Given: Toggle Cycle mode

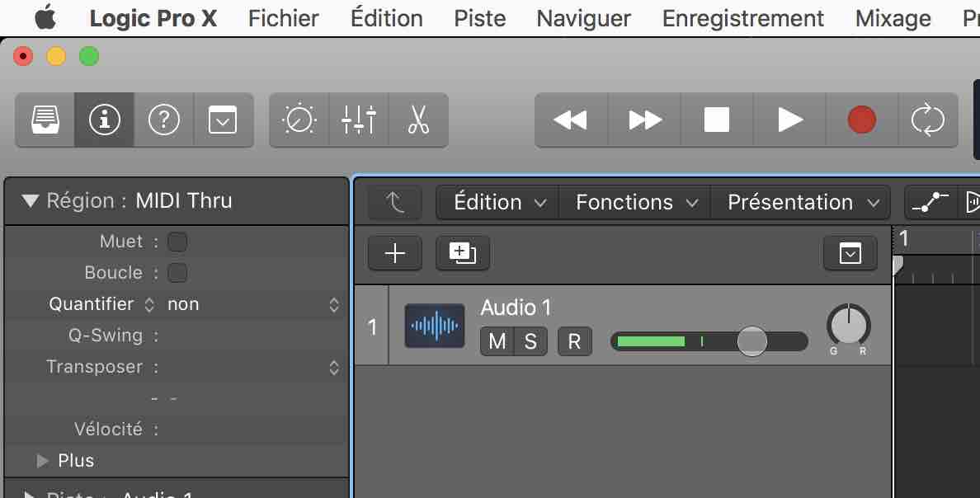Looking at the screenshot, I should point(928,120).
